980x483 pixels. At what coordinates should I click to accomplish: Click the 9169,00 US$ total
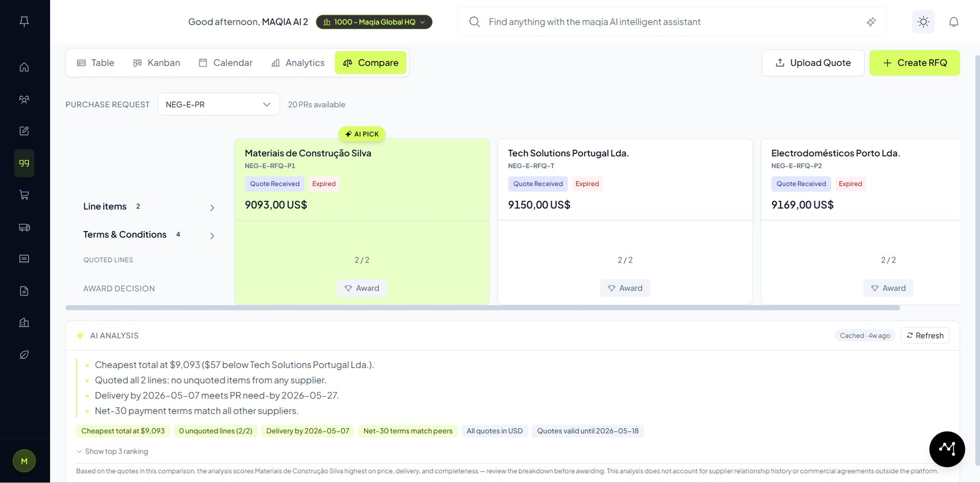pos(802,205)
